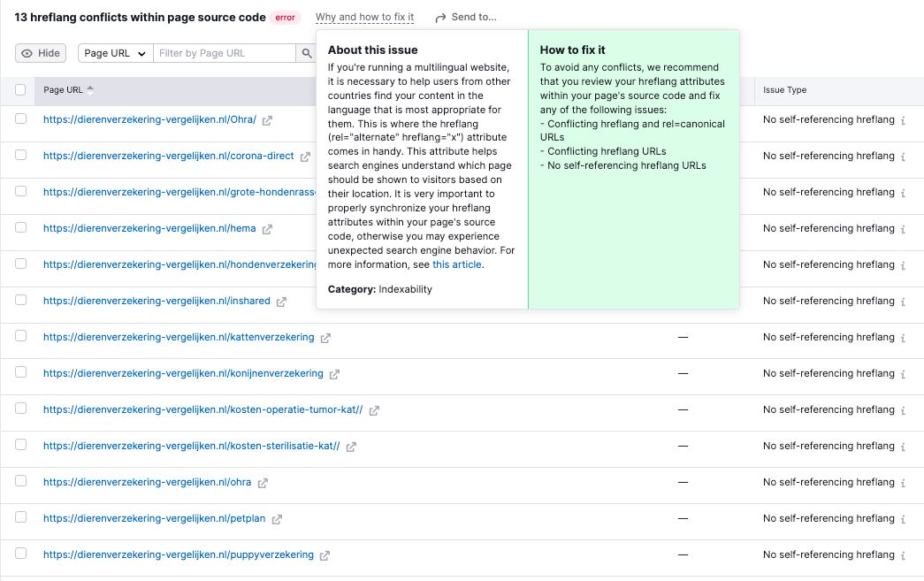Click the Send to arrow icon

click(440, 19)
